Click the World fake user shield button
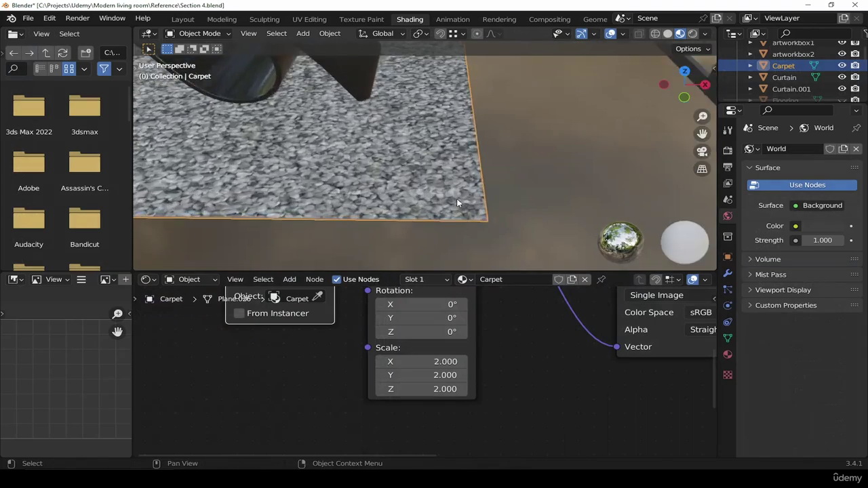 830,148
